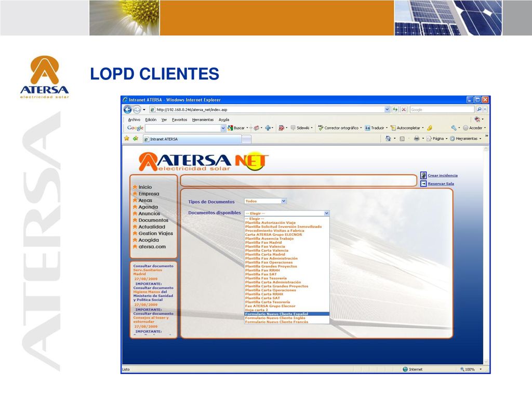Click the Print icon in the command bar
532x399 pixels.
(417, 138)
